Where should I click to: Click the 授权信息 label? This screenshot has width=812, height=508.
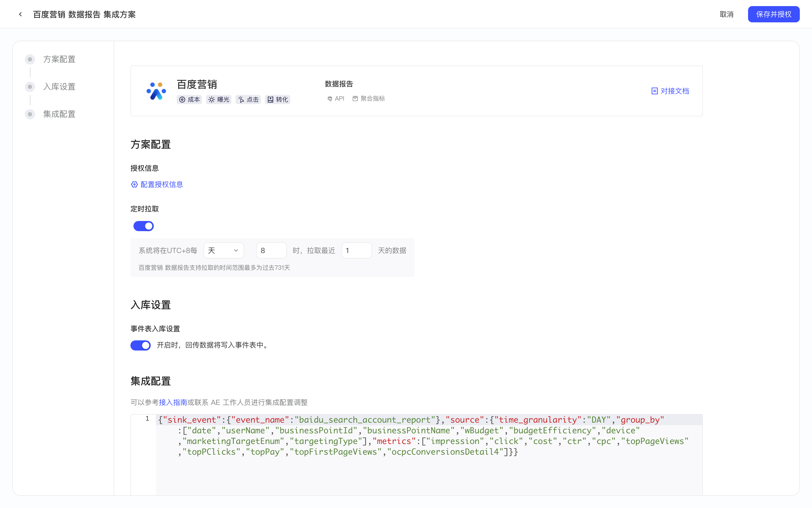click(x=145, y=168)
